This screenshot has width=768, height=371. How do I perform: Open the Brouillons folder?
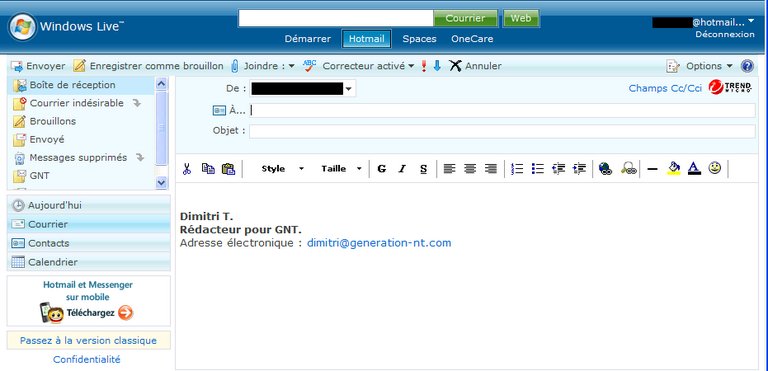[52, 122]
